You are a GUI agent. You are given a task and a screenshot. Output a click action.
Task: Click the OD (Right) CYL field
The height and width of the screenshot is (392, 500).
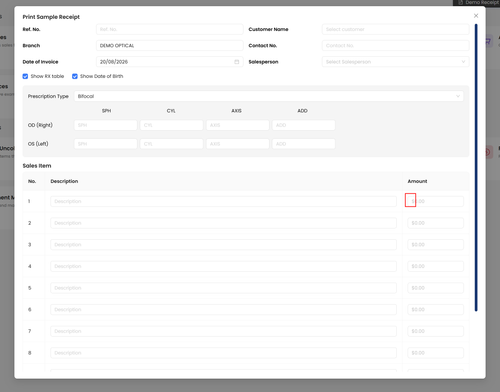(x=172, y=125)
